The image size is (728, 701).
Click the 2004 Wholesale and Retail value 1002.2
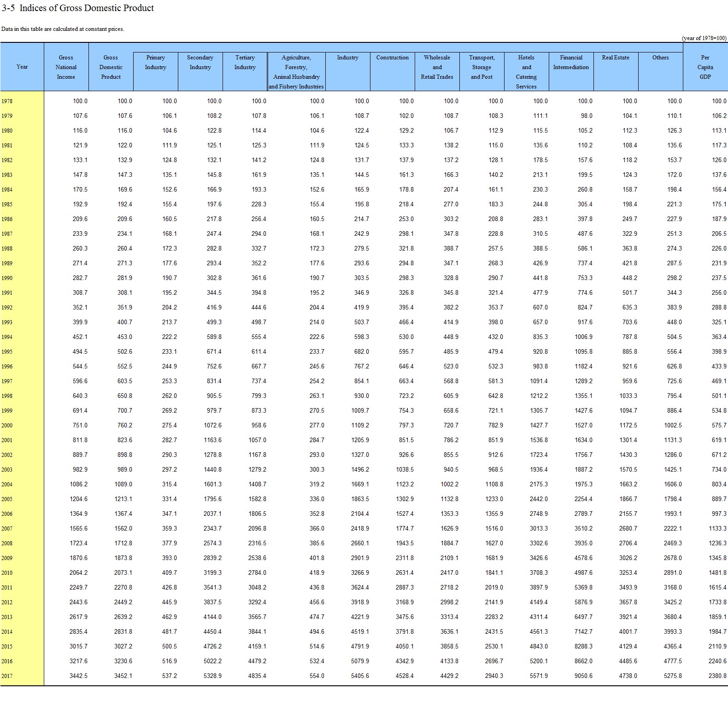tap(449, 484)
